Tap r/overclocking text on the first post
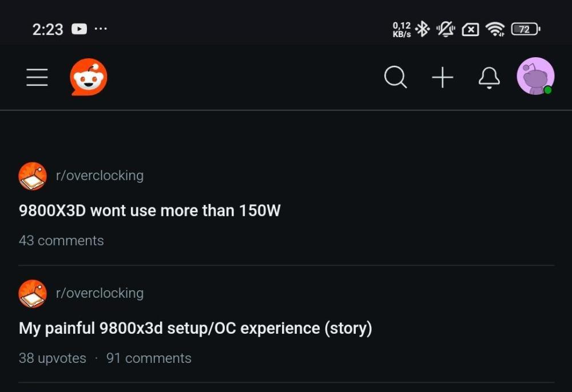This screenshot has width=572, height=392. pyautogui.click(x=101, y=175)
